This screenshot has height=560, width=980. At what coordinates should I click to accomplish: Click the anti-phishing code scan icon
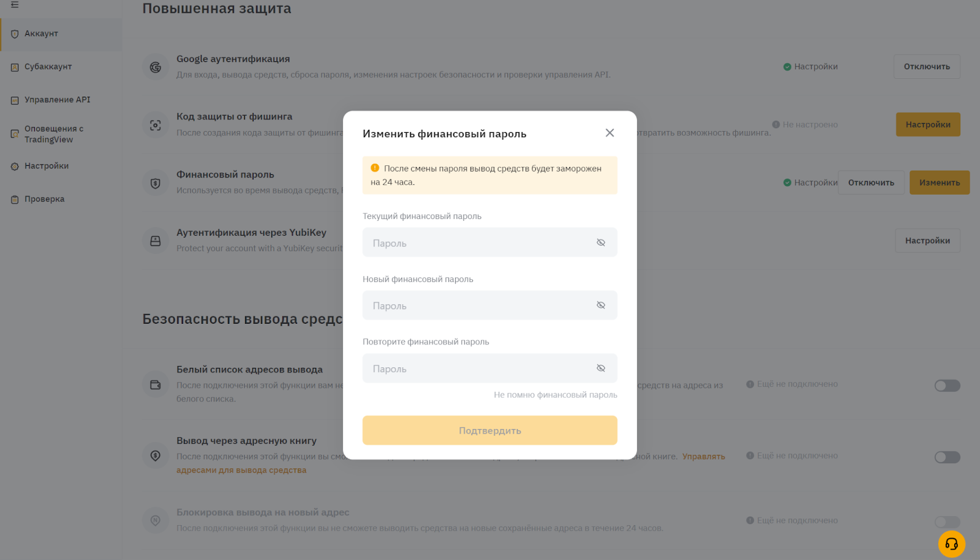[156, 125]
